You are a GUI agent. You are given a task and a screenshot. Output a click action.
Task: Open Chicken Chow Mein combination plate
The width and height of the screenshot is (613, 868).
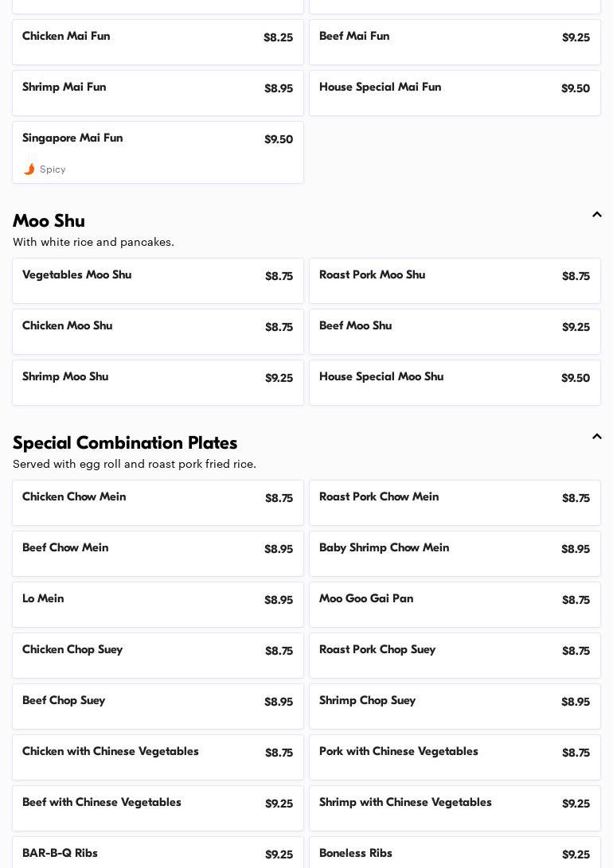158,502
